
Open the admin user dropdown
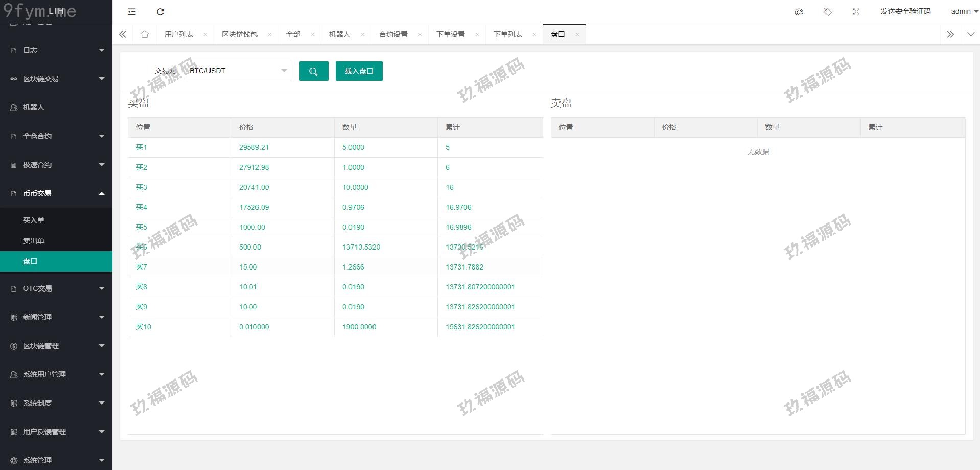coord(964,11)
